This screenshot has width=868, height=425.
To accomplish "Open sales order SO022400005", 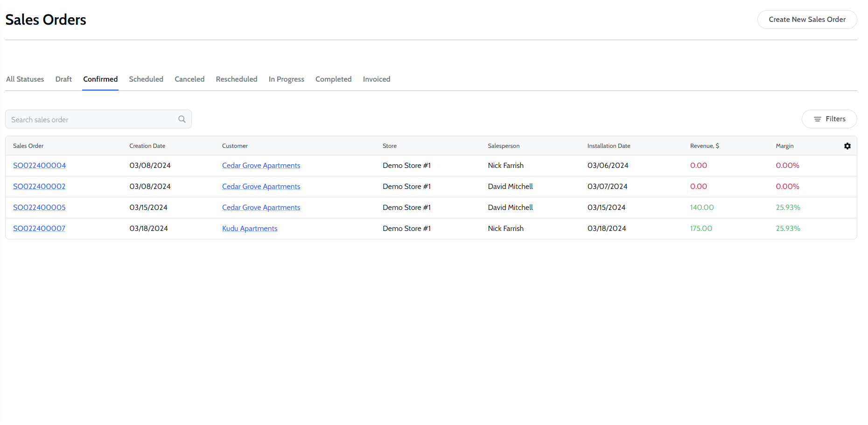I will click(x=39, y=208).
